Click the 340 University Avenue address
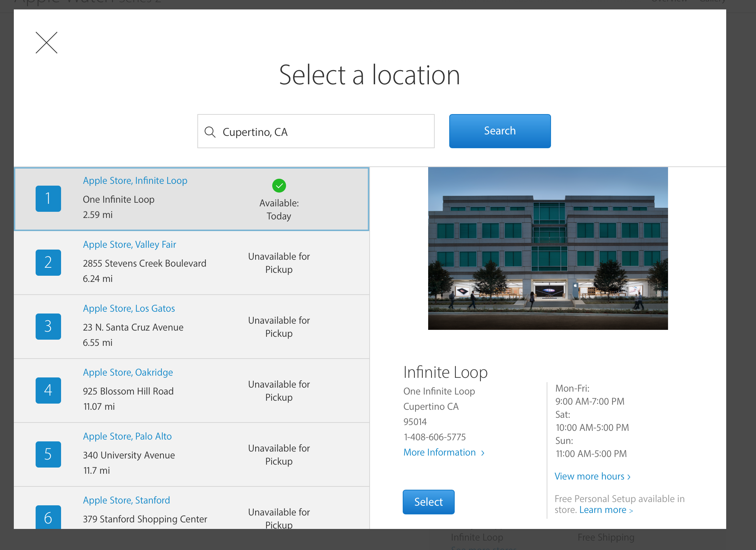 [129, 455]
